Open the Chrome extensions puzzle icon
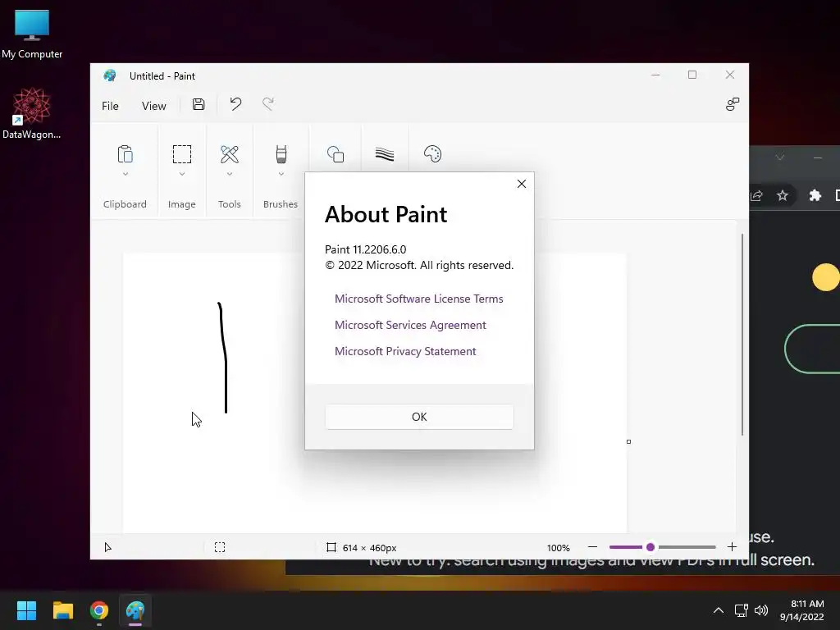Image resolution: width=840 pixels, height=630 pixels. 815,195
